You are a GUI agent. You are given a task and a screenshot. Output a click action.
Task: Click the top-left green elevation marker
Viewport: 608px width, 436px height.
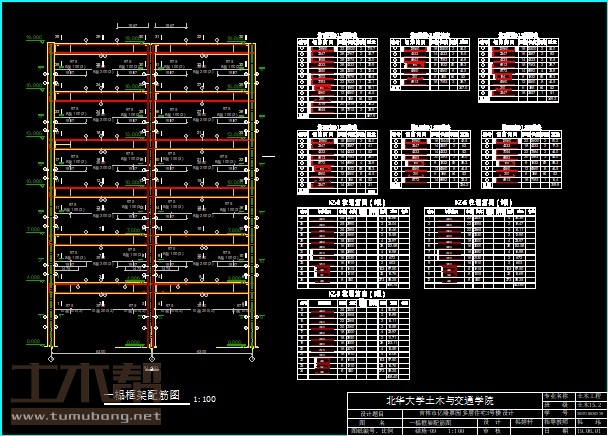[x=35, y=39]
